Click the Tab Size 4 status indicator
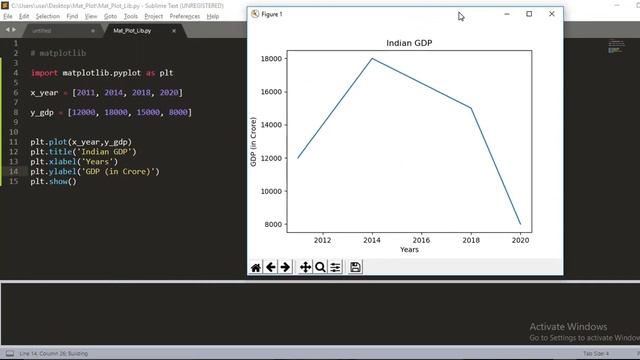This screenshot has width=640, height=360. tap(596, 353)
